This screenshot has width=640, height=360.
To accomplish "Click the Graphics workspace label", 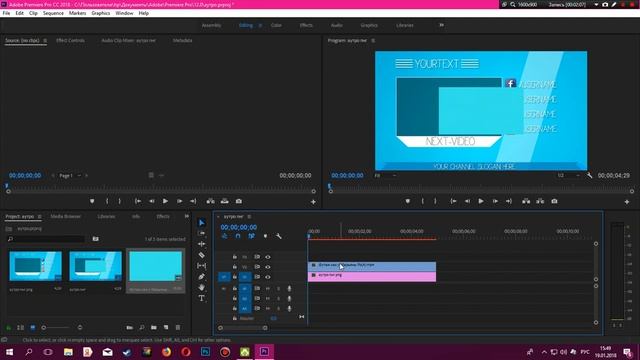I will point(369,25).
